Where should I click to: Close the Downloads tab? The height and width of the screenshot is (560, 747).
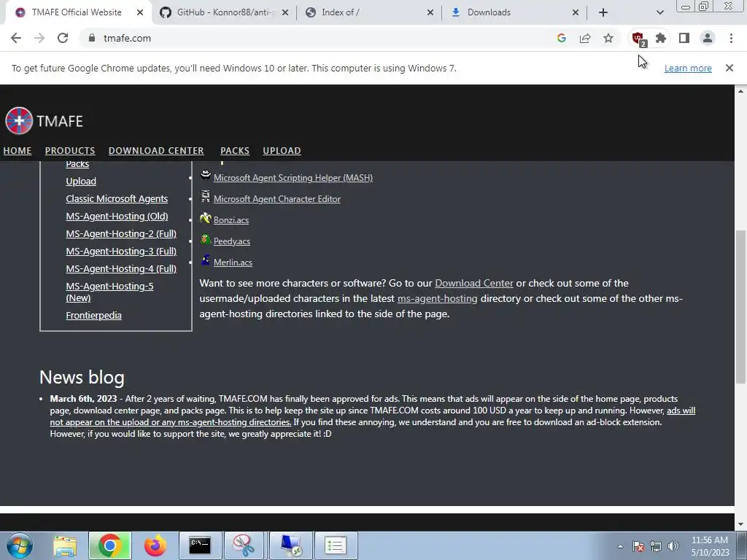pyautogui.click(x=576, y=12)
